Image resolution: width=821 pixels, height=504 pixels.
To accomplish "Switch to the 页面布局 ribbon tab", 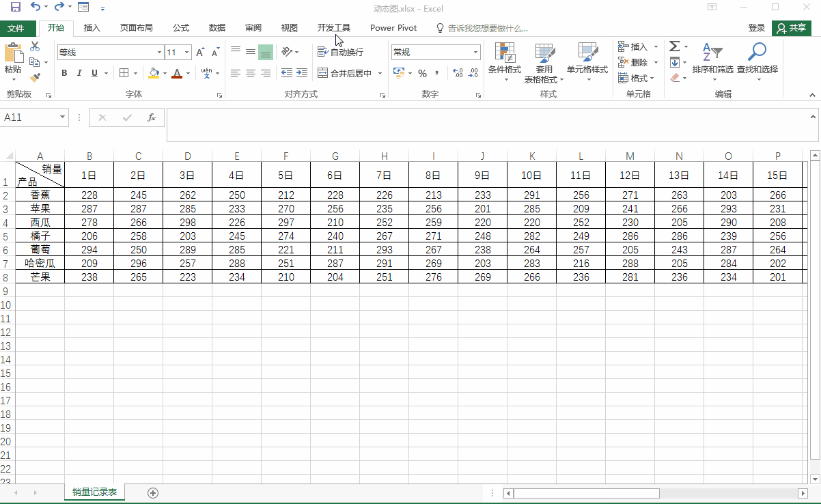I will pyautogui.click(x=137, y=28).
